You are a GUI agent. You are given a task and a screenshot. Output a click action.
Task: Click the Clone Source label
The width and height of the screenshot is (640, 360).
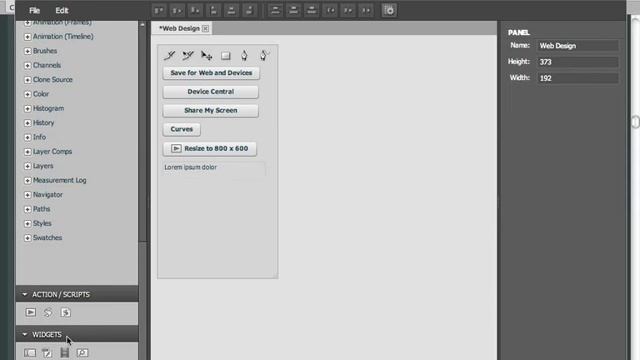click(53, 80)
